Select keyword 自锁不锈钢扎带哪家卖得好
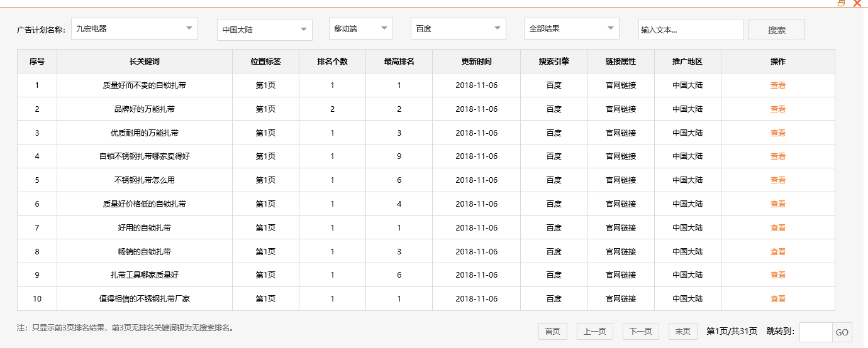 145,156
